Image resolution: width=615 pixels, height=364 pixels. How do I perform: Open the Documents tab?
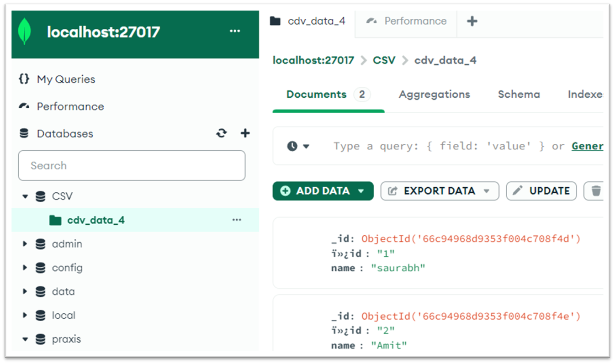coord(328,95)
